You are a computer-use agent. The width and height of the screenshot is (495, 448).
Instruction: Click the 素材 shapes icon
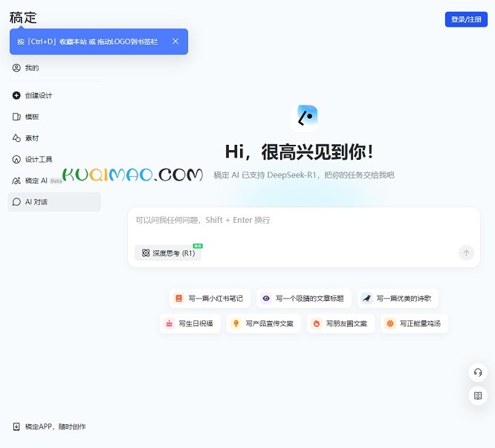pos(16,138)
